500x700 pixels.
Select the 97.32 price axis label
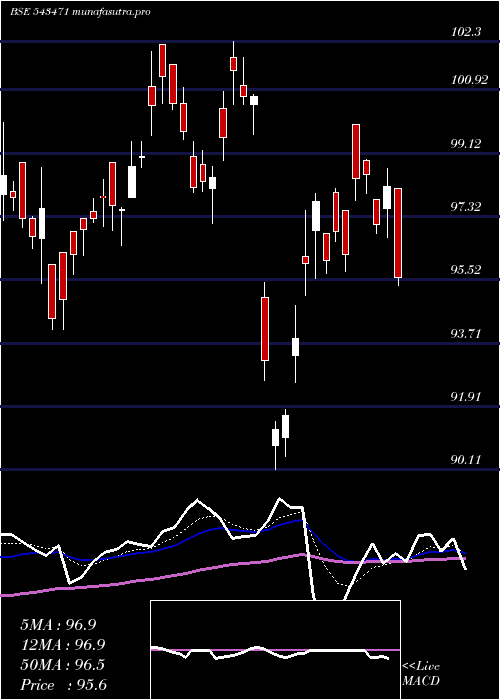click(466, 207)
